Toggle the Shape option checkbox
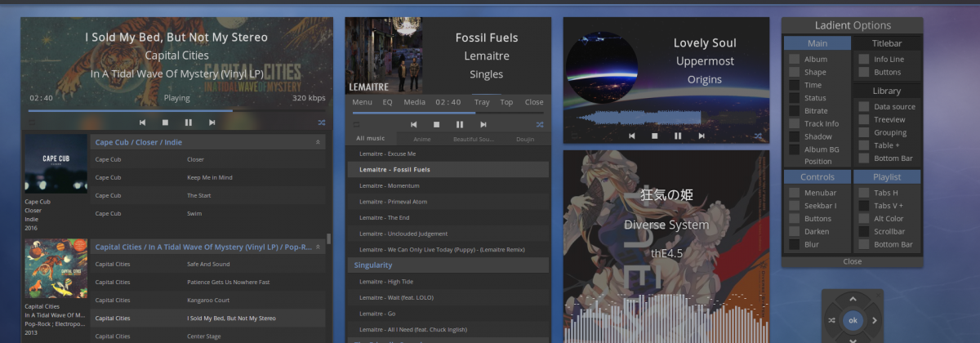This screenshot has width=980, height=343. click(794, 72)
